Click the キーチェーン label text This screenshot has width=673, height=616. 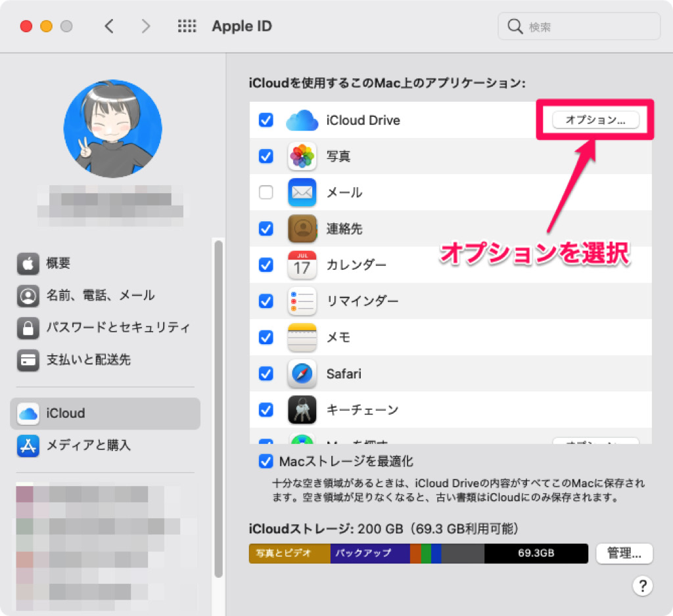point(362,410)
